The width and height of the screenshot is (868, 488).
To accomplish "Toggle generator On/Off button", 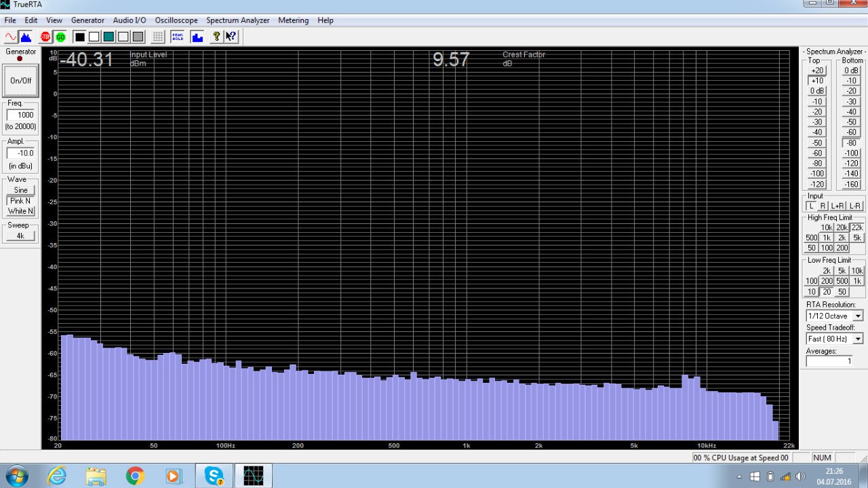I will 20,80.
